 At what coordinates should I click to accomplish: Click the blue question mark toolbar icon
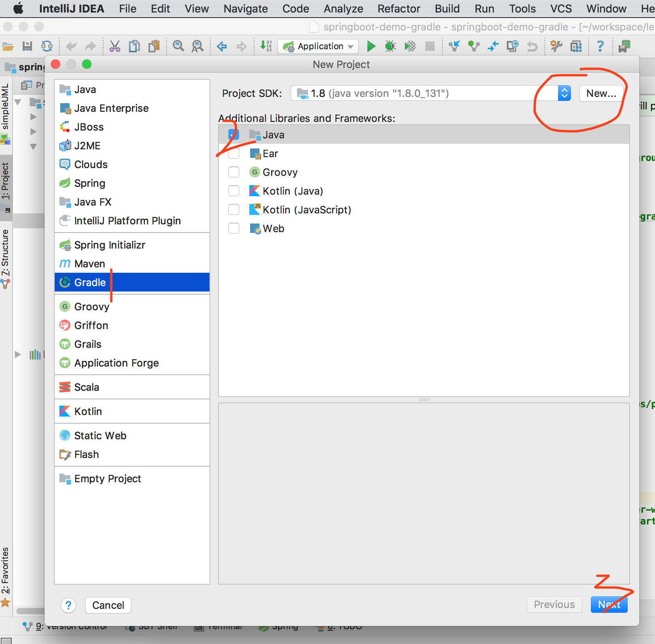(x=600, y=47)
